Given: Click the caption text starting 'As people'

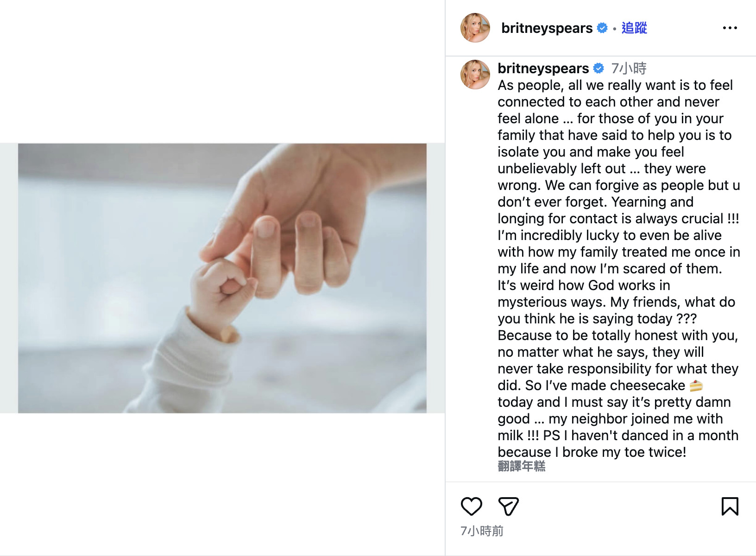Looking at the screenshot, I should [x=615, y=85].
